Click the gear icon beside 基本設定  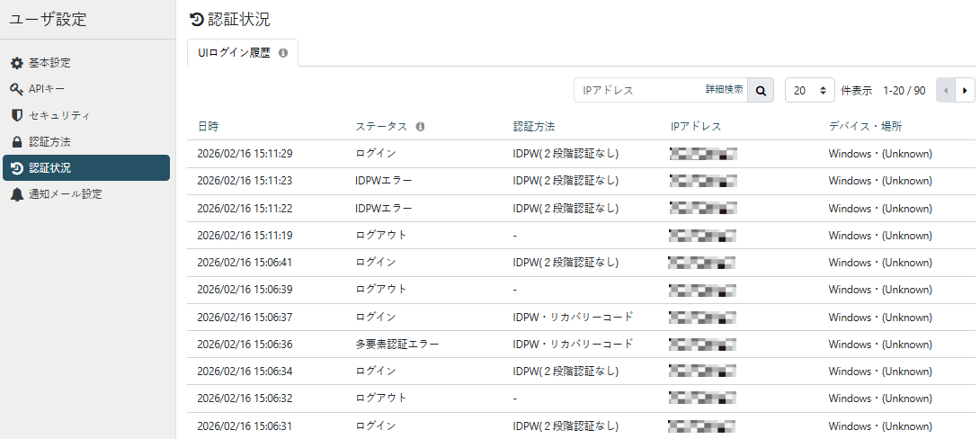[16, 63]
